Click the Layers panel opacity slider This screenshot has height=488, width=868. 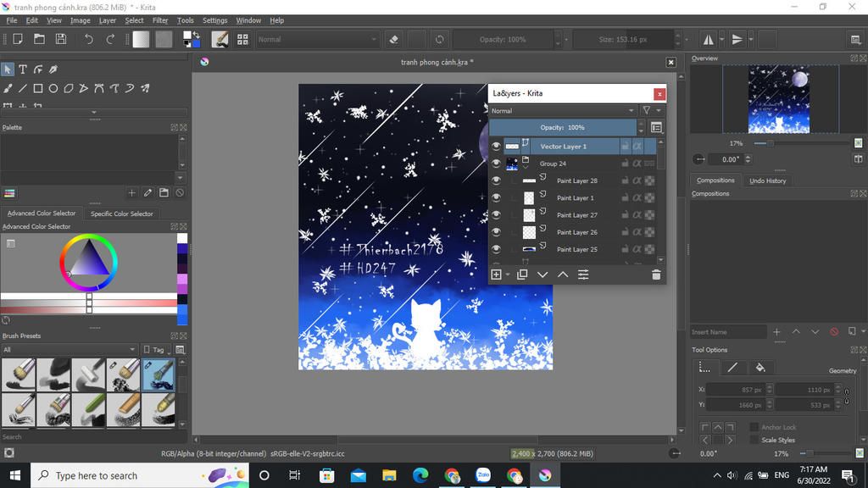(x=563, y=127)
